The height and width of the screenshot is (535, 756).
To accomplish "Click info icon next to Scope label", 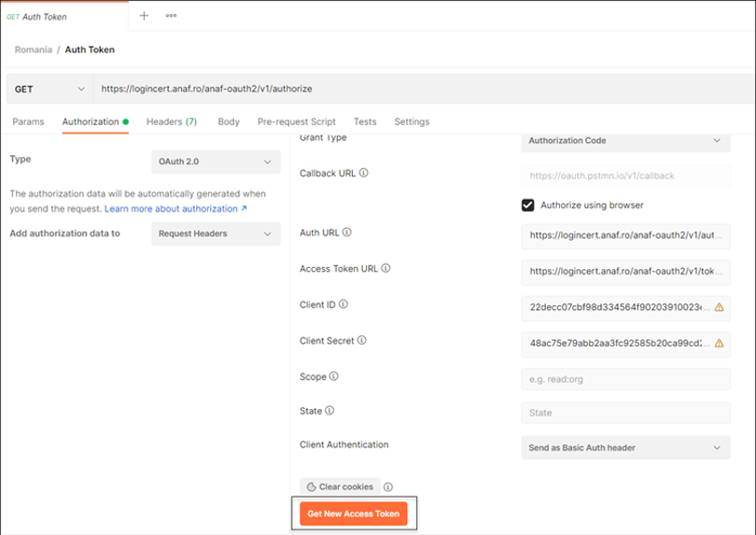I will tap(334, 377).
